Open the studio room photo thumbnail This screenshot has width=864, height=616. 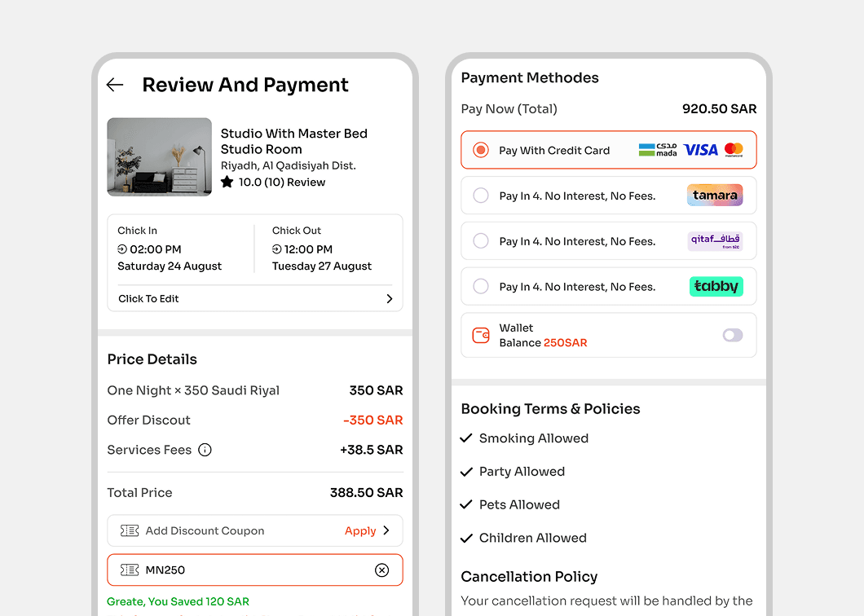click(160, 157)
